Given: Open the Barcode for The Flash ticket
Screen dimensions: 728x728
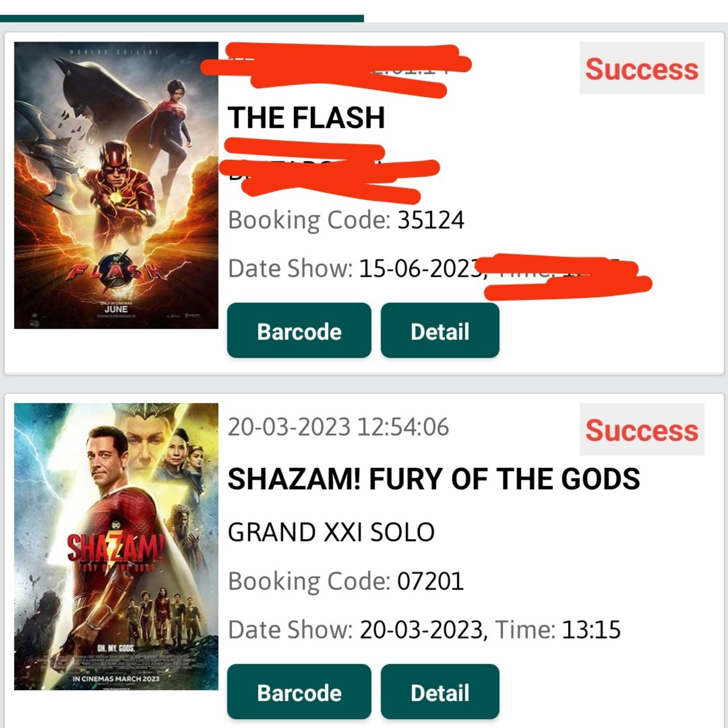Looking at the screenshot, I should [299, 331].
